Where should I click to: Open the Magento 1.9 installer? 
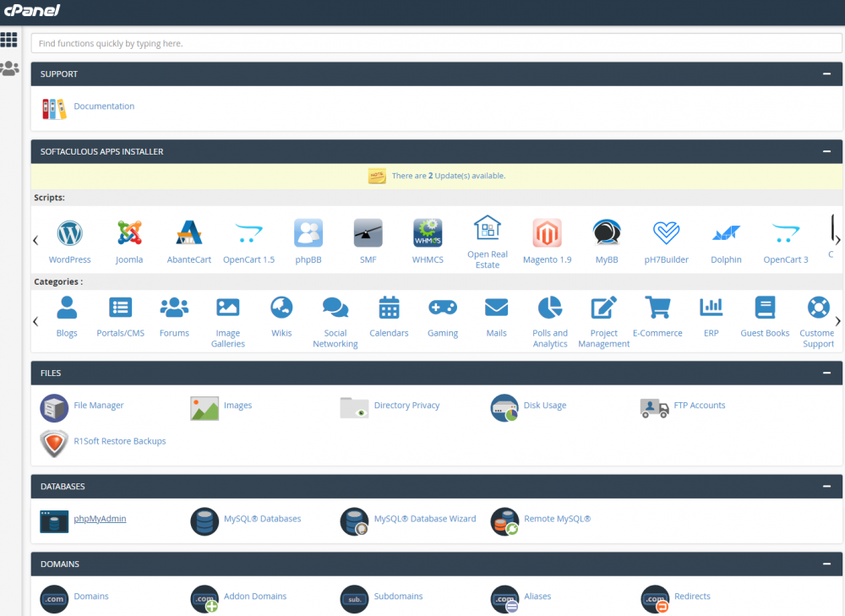547,233
